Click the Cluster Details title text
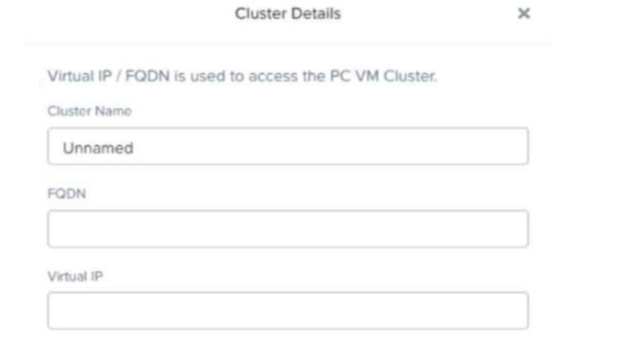Image resolution: width=635 pixels, height=364 pixels. pyautogui.click(x=287, y=14)
